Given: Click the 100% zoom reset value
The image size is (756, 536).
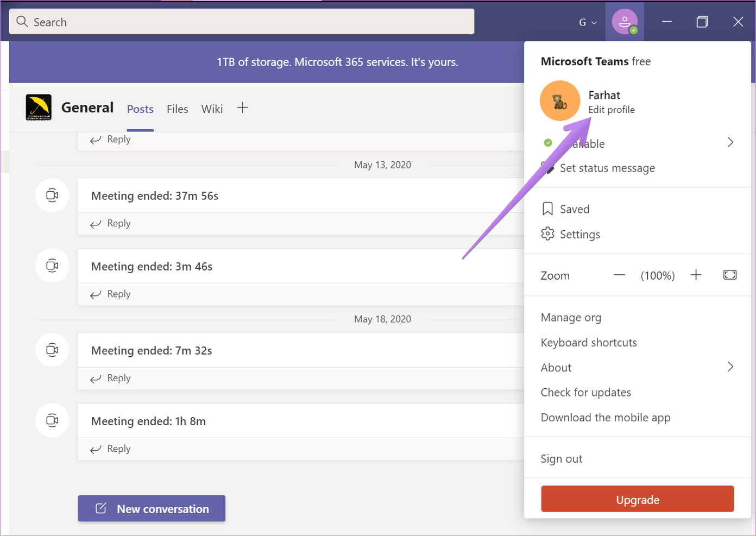Looking at the screenshot, I should pyautogui.click(x=658, y=276).
